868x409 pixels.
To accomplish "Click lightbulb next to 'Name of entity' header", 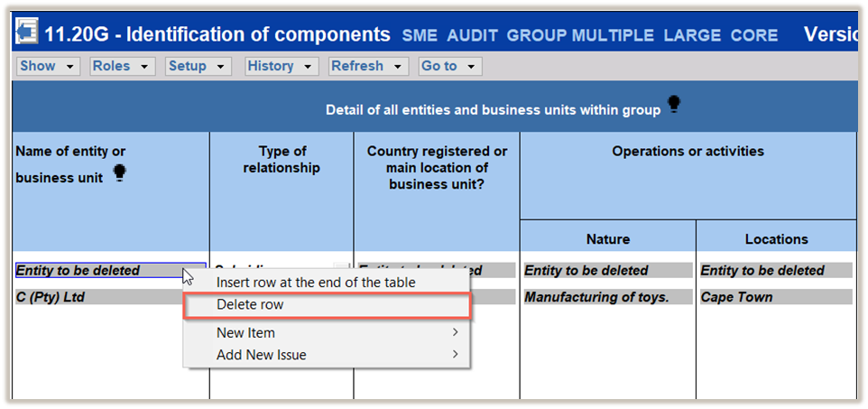I will coord(119,174).
